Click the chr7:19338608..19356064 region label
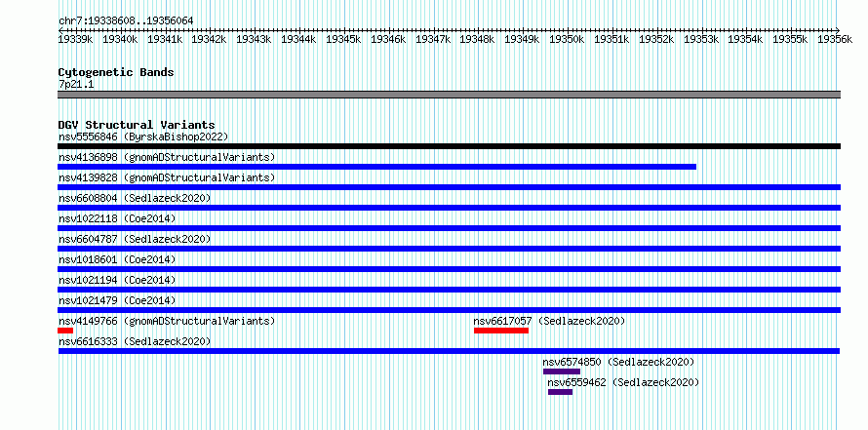Viewport: 868px width, 430px height. [x=126, y=21]
